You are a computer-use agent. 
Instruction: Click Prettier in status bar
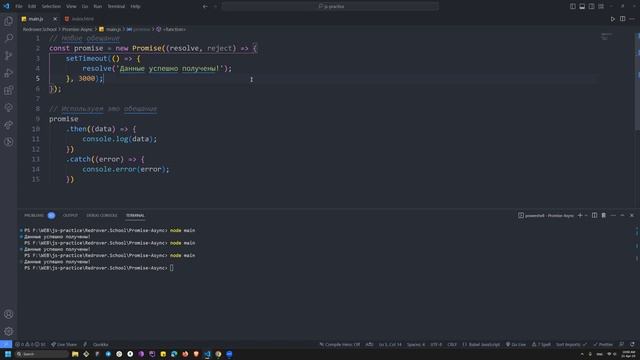603,344
